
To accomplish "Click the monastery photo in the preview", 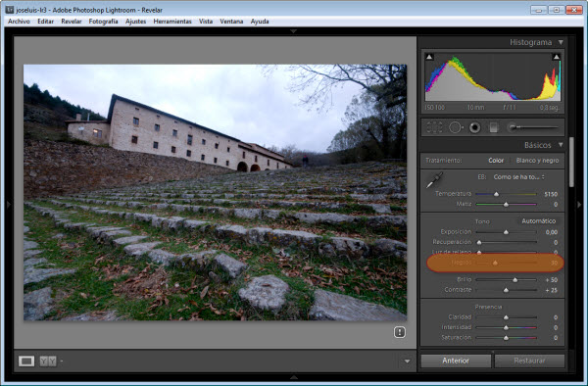I will pos(216,192).
